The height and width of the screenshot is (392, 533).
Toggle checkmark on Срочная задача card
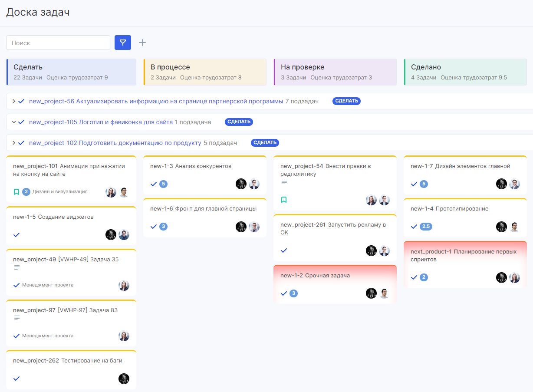[x=284, y=293]
